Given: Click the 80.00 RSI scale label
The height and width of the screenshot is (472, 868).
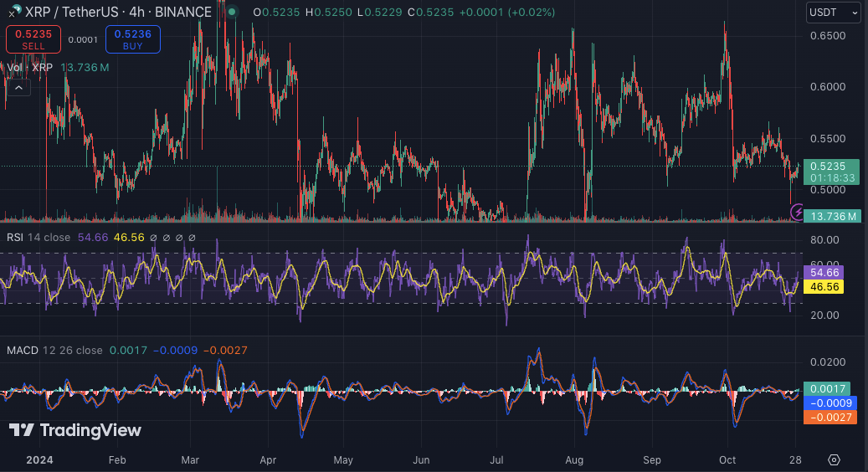Looking at the screenshot, I should point(824,240).
